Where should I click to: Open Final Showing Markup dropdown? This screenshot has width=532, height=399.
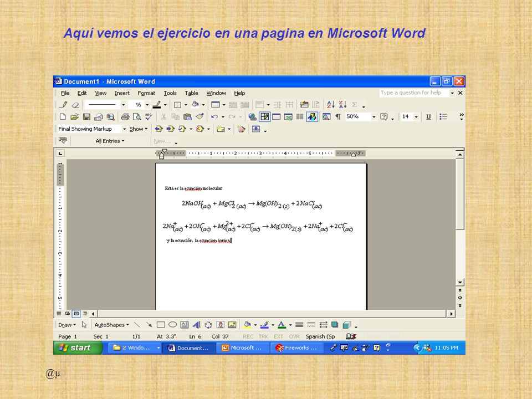pyautogui.click(x=124, y=129)
